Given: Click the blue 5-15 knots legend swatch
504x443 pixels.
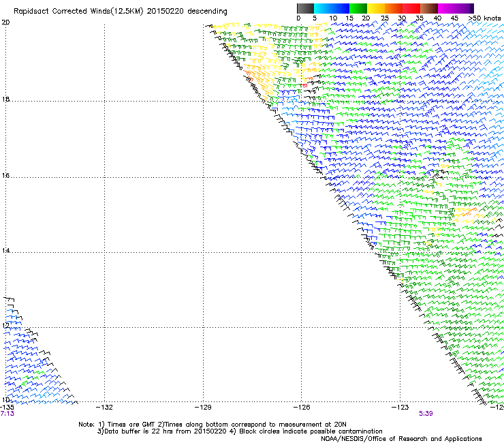Looking at the screenshot, I should pyautogui.click(x=332, y=8).
